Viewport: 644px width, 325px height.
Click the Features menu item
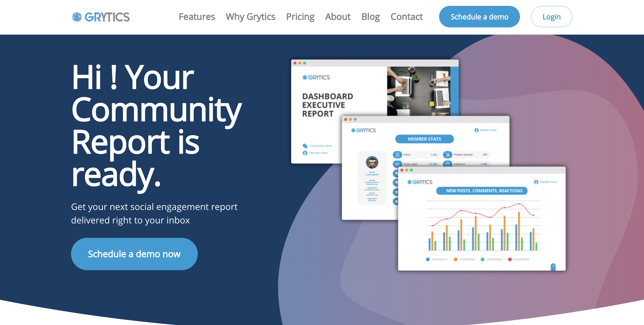tap(197, 17)
